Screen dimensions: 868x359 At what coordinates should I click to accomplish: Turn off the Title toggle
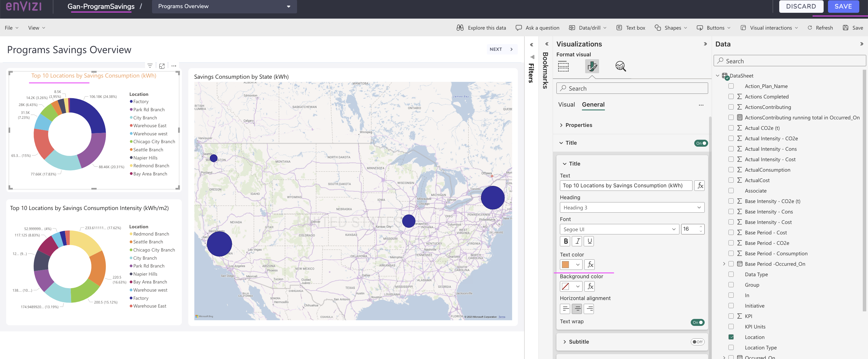(x=701, y=143)
